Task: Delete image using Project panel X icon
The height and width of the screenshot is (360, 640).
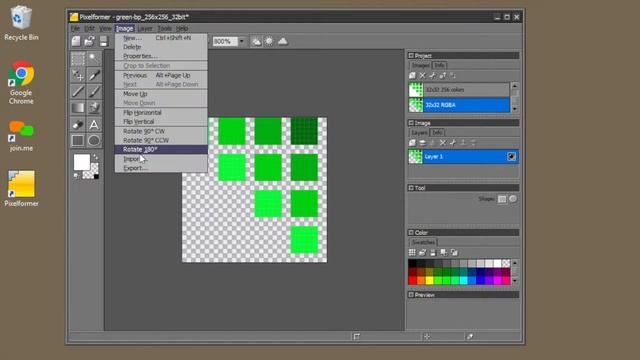Action: point(422,76)
